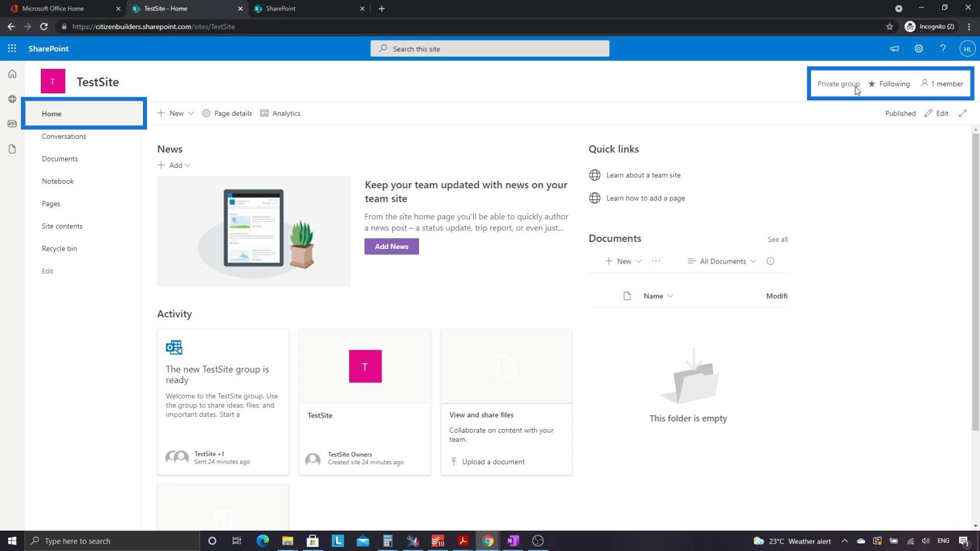Image resolution: width=980 pixels, height=551 pixels.
Task: Open Site contents in navigation
Action: coord(62,226)
